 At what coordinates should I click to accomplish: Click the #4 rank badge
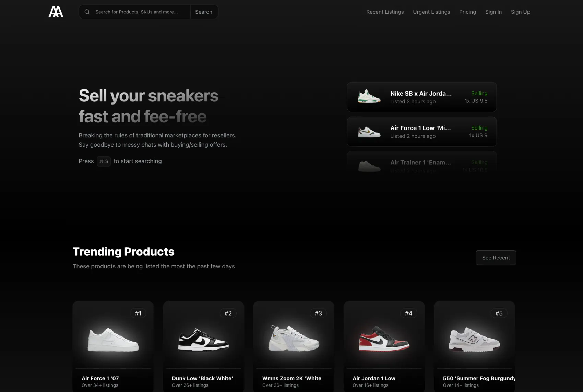[408, 313]
